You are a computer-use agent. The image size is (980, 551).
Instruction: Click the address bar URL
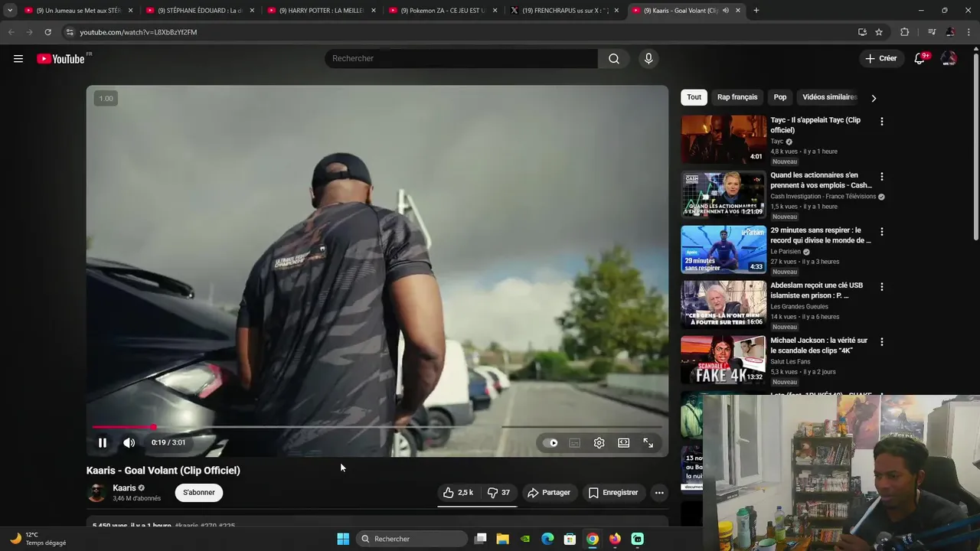139,32
